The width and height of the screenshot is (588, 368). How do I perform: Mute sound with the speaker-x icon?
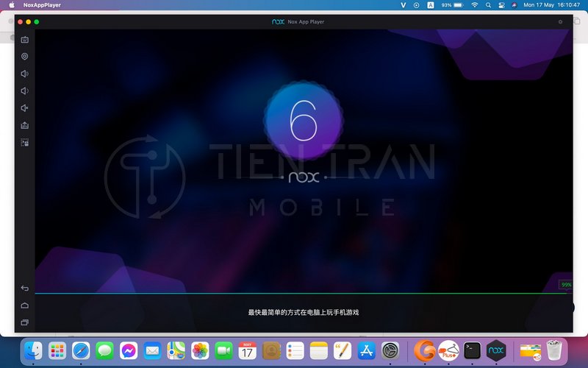[x=25, y=108]
